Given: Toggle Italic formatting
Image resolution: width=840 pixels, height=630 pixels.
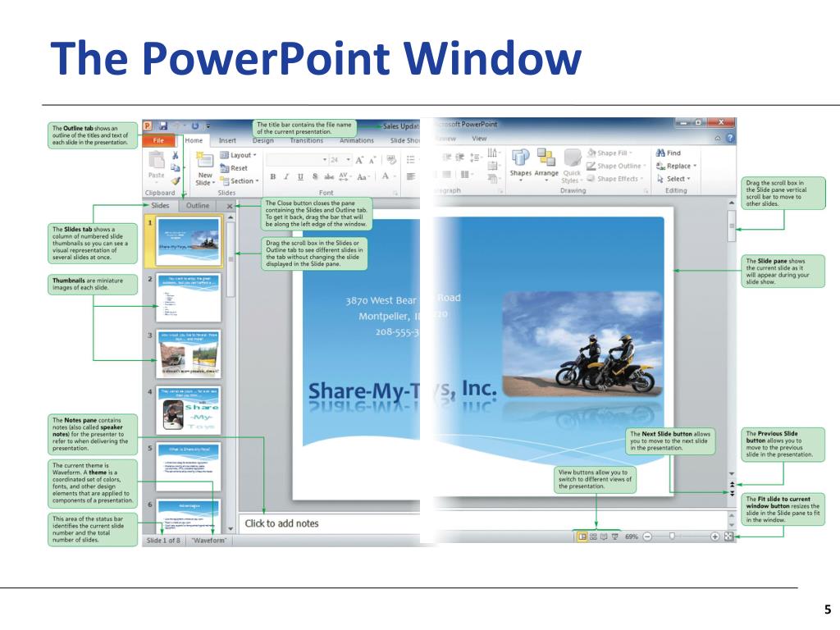Looking at the screenshot, I should click(286, 176).
